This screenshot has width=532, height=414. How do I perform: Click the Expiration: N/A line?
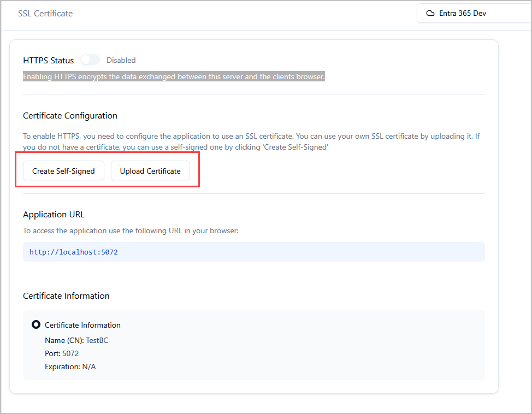tap(70, 366)
